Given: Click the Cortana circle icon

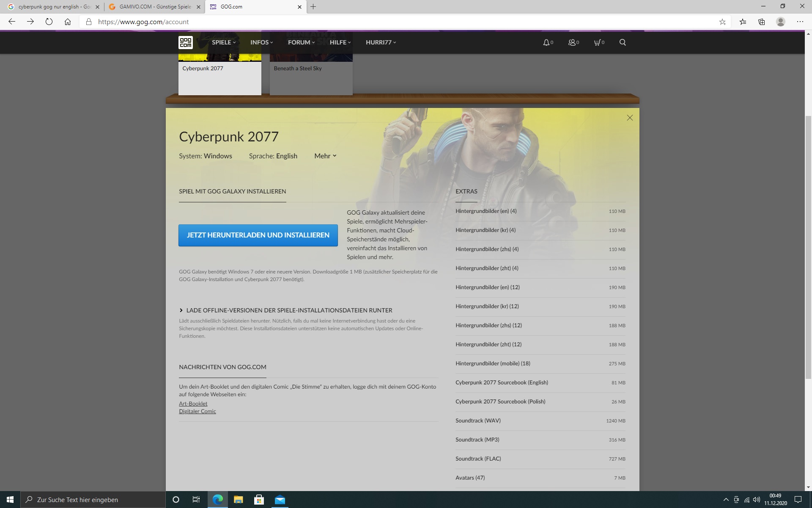Looking at the screenshot, I should (176, 500).
